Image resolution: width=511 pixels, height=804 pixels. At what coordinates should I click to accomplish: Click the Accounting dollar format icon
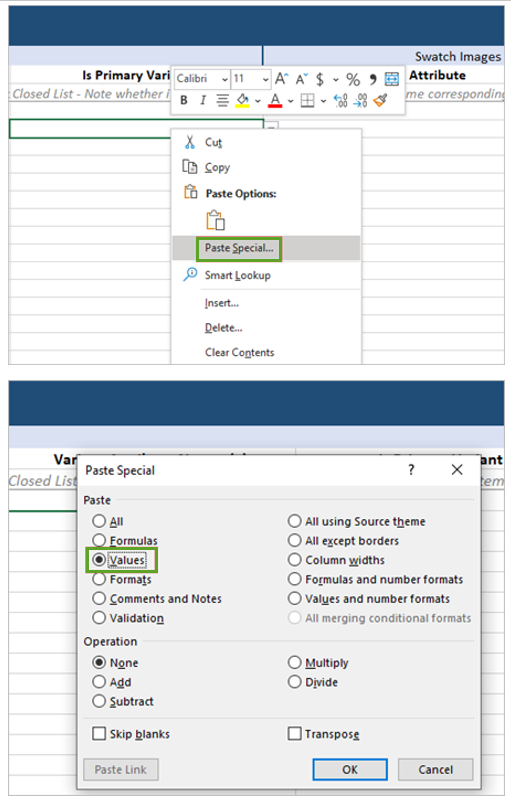(320, 79)
